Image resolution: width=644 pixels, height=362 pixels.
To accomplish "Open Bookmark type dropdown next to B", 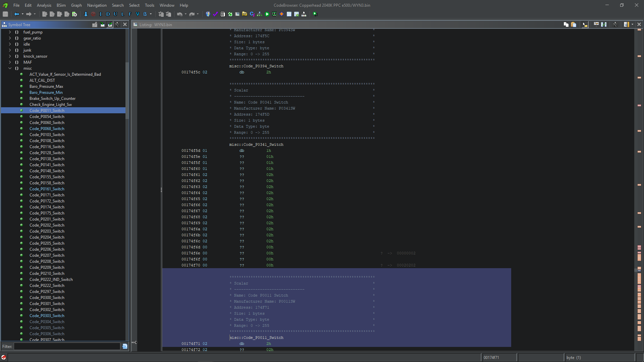I will pos(151,14).
